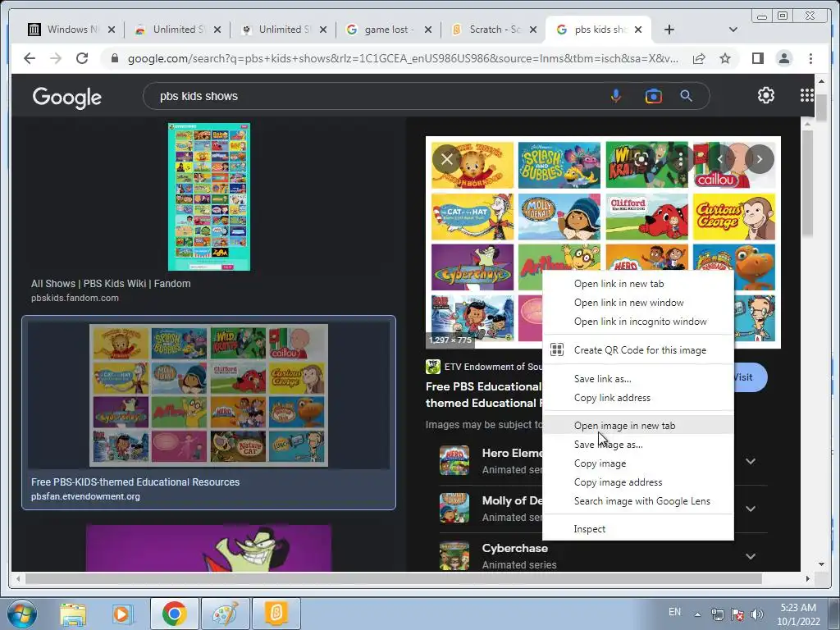Open the Windows Start menu
Viewport: 840px width, 630px height.
[x=21, y=614]
